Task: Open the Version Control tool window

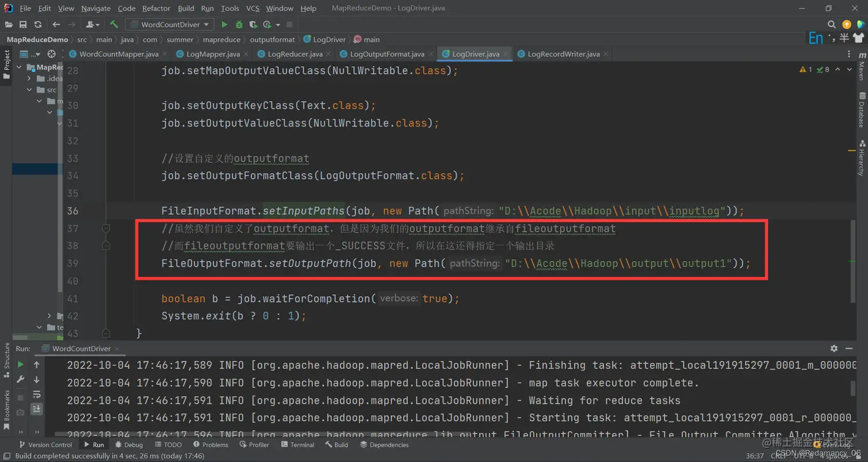Action: click(46, 445)
